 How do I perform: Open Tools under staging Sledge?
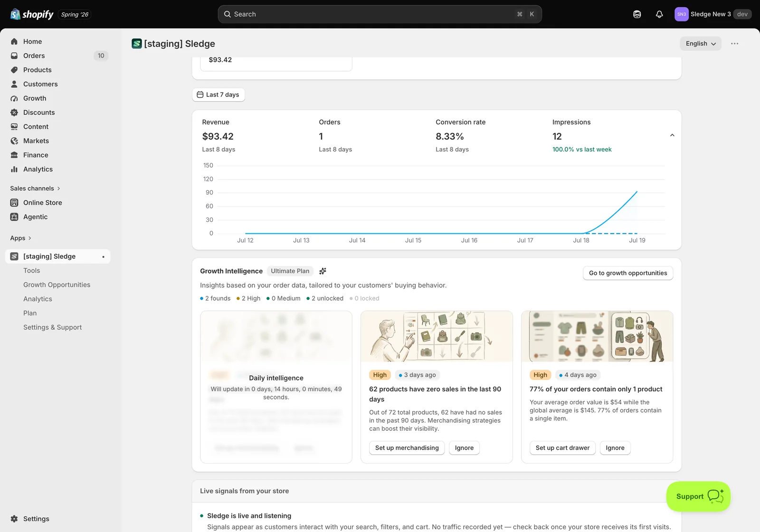pos(32,271)
